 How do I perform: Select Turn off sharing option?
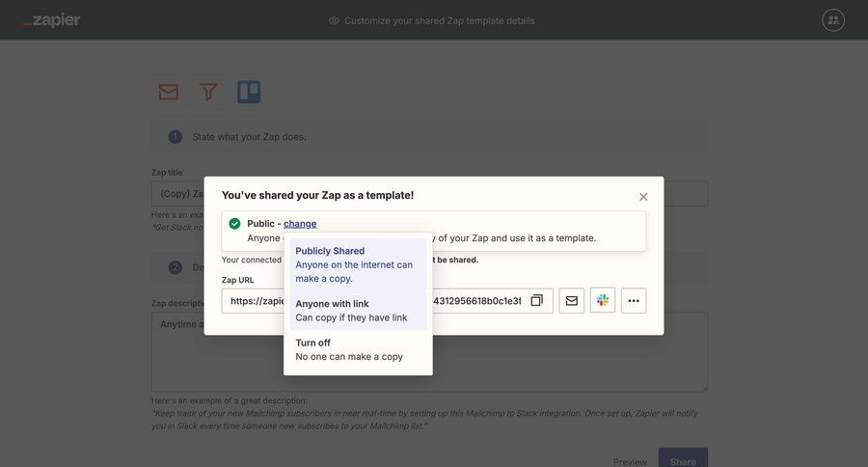click(x=358, y=349)
